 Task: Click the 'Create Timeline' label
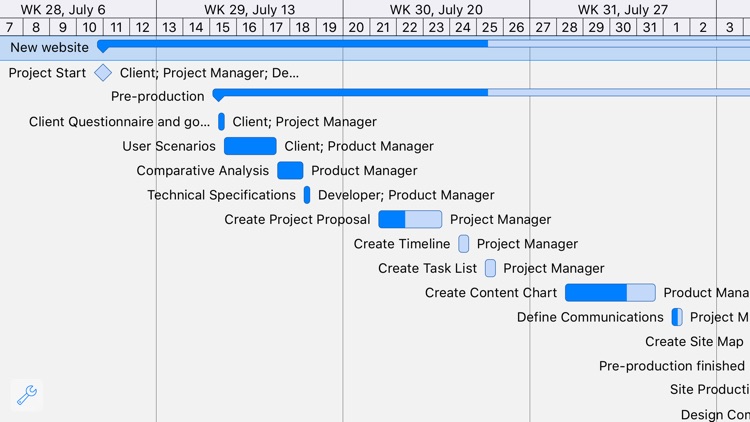click(402, 244)
